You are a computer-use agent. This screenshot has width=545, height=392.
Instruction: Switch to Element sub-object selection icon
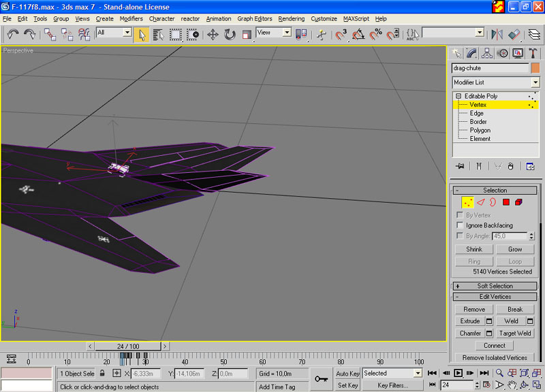[518, 202]
